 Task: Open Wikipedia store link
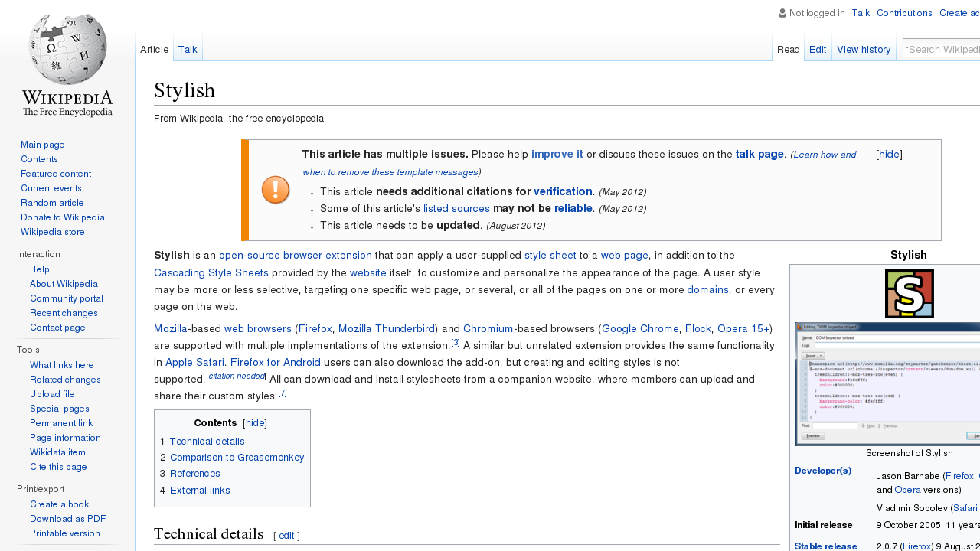pos(53,232)
